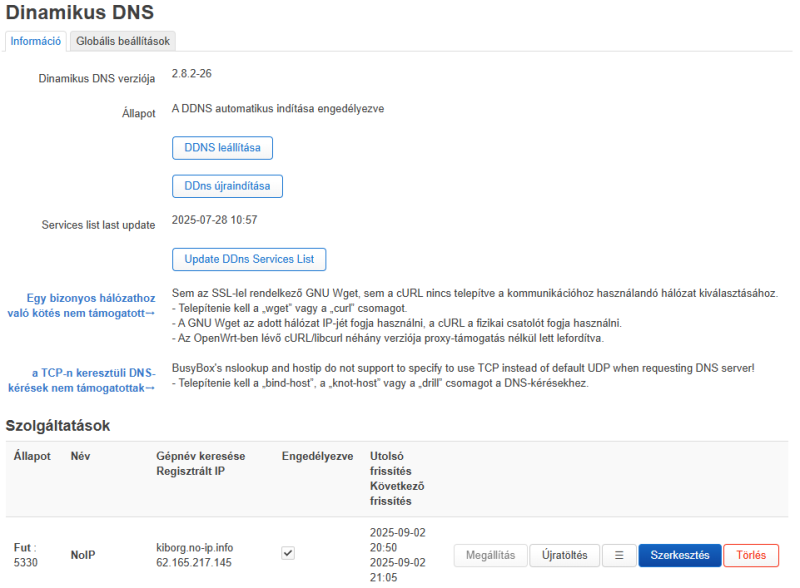Switch to the Globális beállítások tab
Viewport: 800px width, 588px height.
123,41
